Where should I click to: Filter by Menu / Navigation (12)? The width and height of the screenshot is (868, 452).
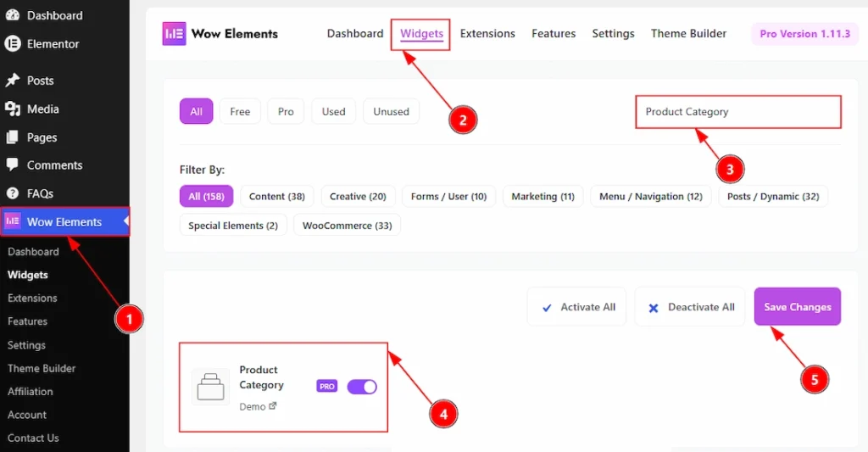(650, 196)
